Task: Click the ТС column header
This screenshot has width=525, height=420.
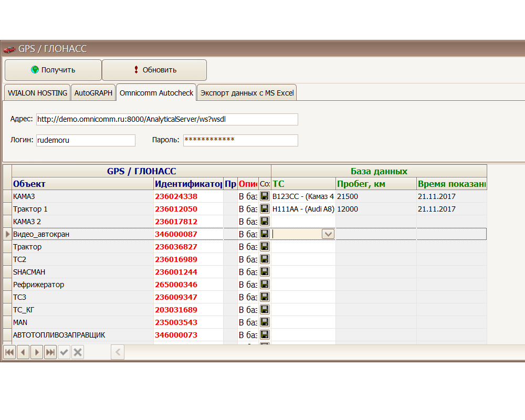Action: 303,184
